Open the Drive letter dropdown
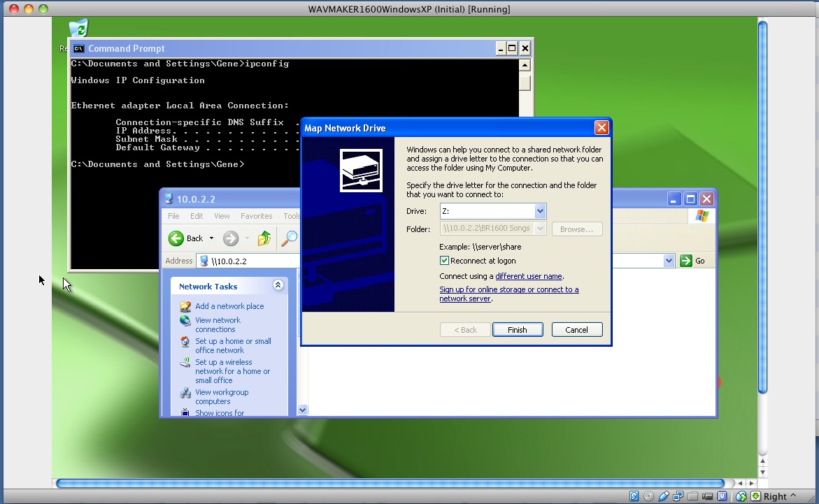This screenshot has width=819, height=504. tap(540, 211)
